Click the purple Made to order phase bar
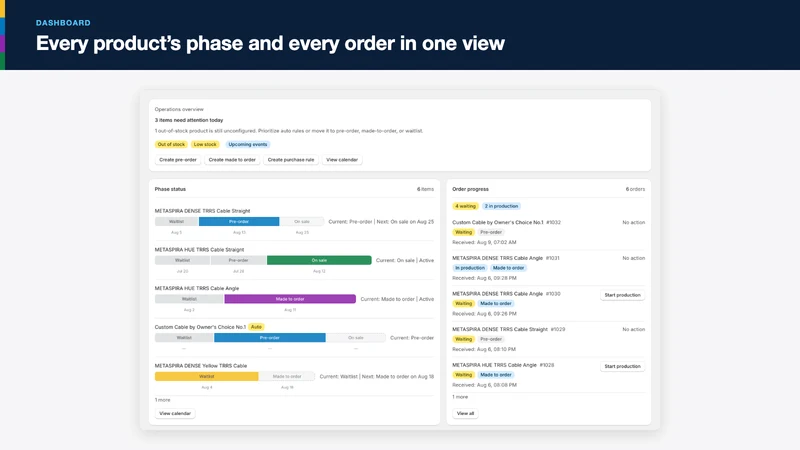800x450 pixels. coord(290,299)
